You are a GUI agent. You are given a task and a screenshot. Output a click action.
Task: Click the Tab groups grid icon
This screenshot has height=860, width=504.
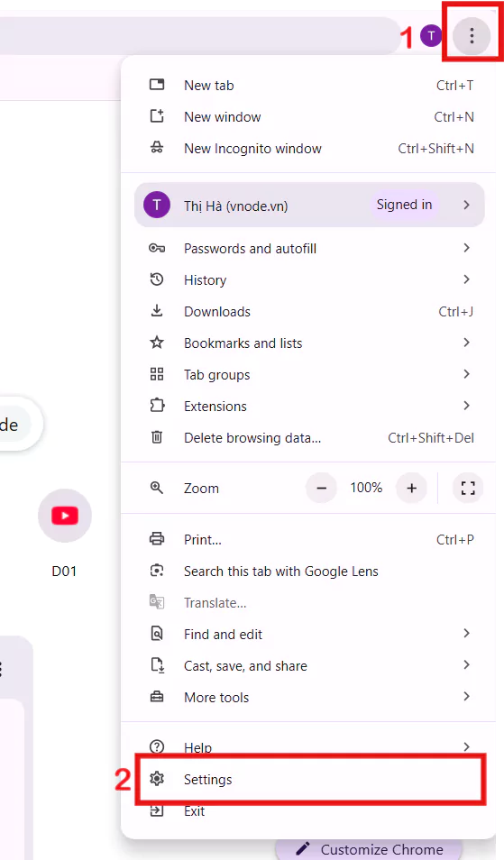[x=157, y=375]
